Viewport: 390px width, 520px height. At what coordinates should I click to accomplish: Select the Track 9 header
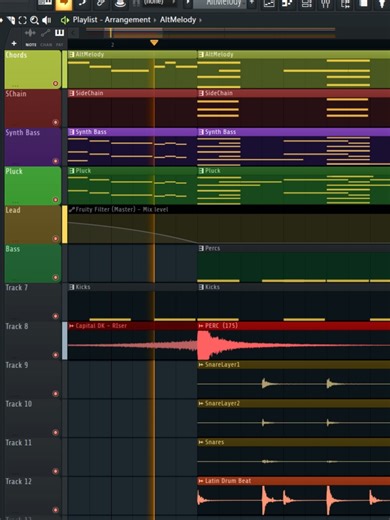[33, 380]
